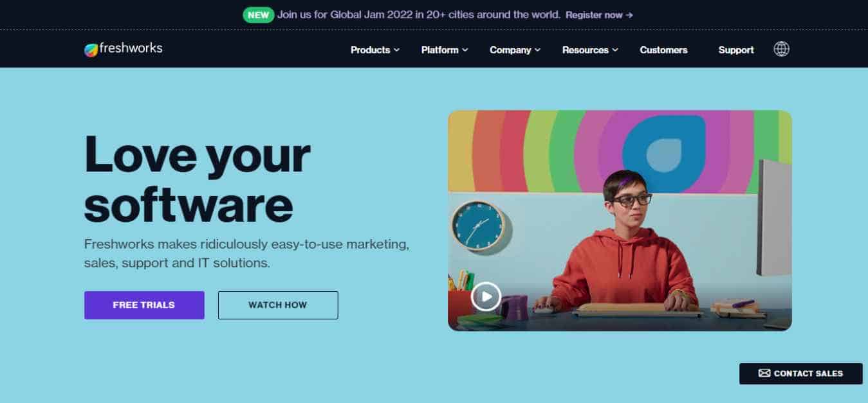Click the green NEW badge
The image size is (868, 403).
click(x=259, y=14)
